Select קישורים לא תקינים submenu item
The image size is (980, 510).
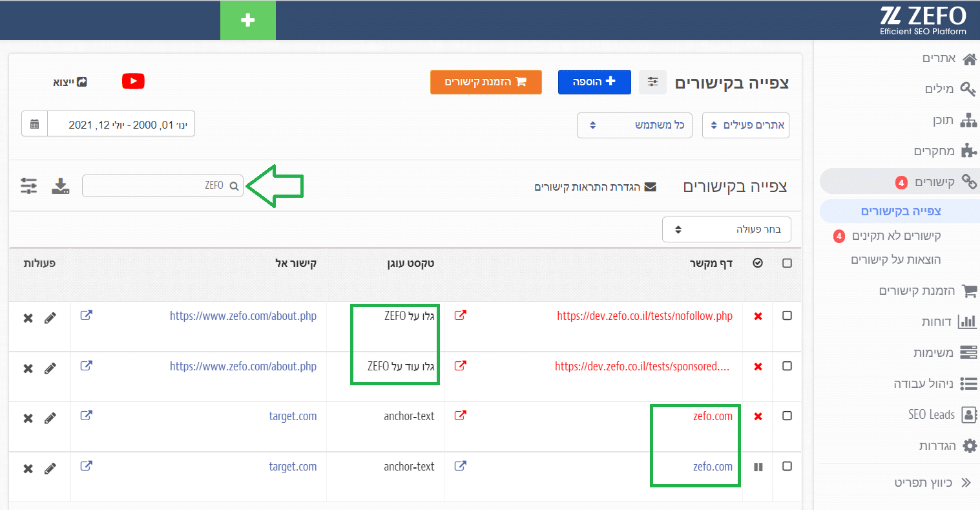coord(897,236)
